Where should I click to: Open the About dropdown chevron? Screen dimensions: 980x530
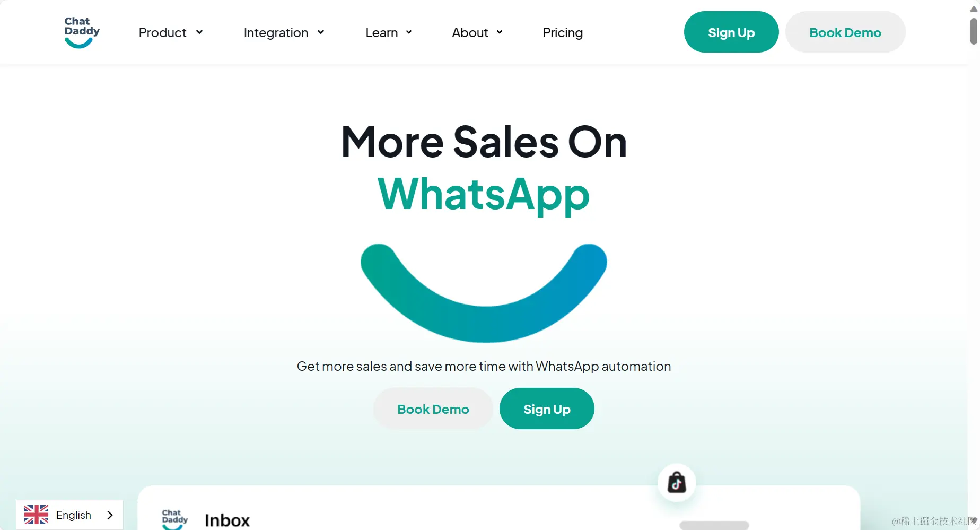pyautogui.click(x=500, y=32)
